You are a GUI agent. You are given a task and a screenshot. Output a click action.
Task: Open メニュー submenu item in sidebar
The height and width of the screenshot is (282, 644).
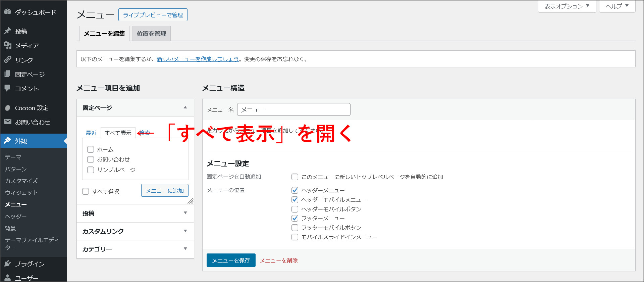click(x=16, y=204)
